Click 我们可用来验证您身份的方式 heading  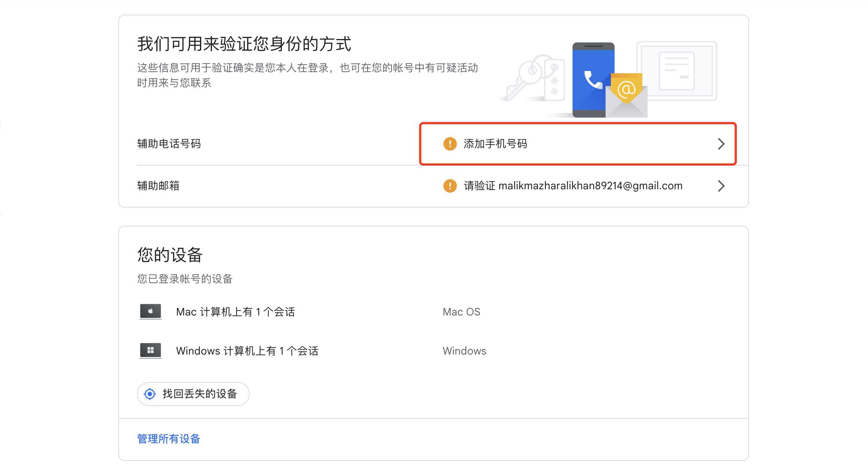coord(244,44)
